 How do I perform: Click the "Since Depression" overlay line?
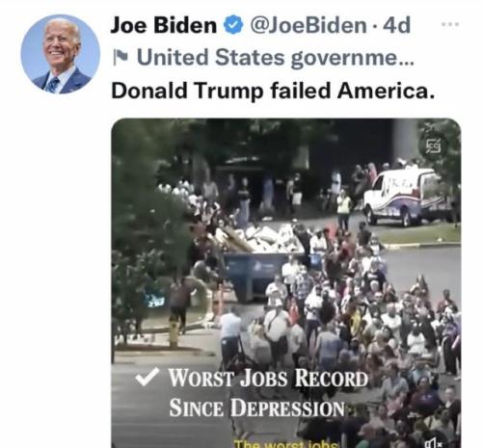[257, 408]
